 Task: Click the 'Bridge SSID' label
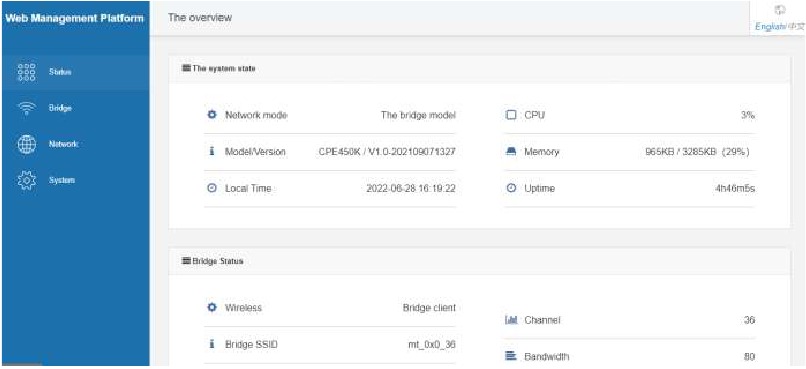[251, 344]
